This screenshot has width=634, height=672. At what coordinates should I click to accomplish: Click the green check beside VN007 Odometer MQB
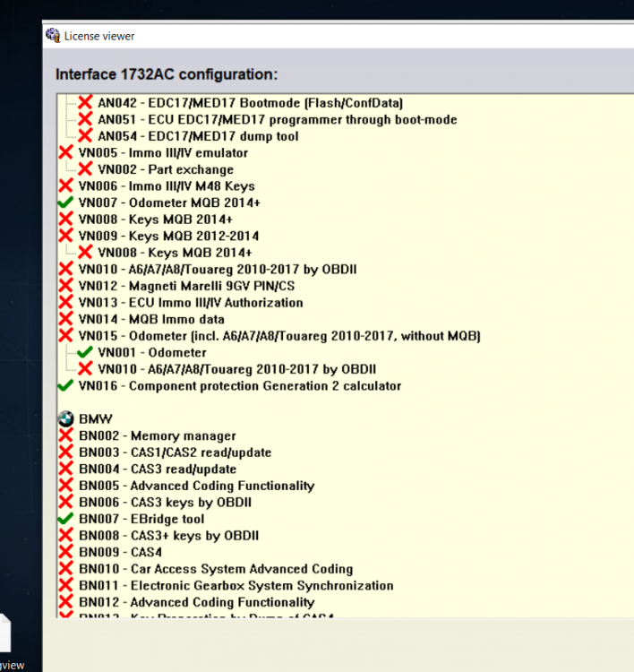pos(65,202)
